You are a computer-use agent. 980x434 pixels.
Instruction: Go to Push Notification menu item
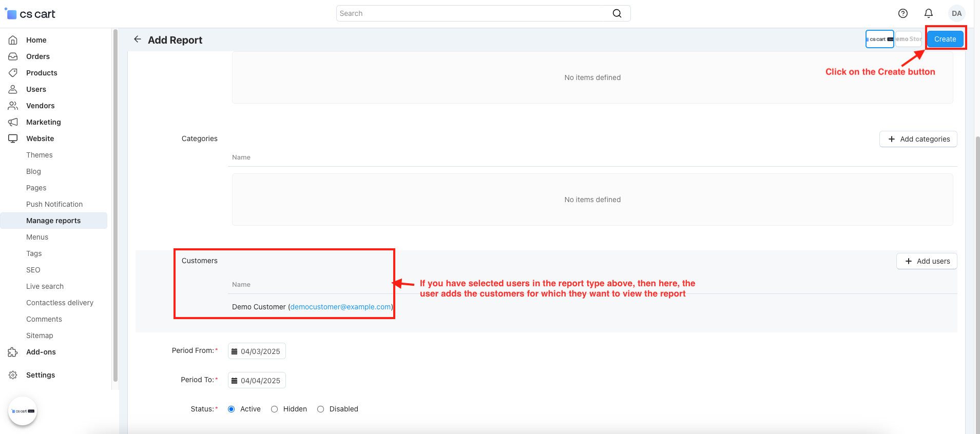coord(54,204)
